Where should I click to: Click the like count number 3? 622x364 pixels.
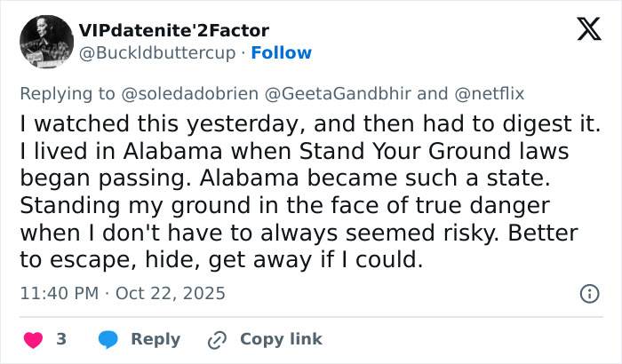click(x=61, y=339)
